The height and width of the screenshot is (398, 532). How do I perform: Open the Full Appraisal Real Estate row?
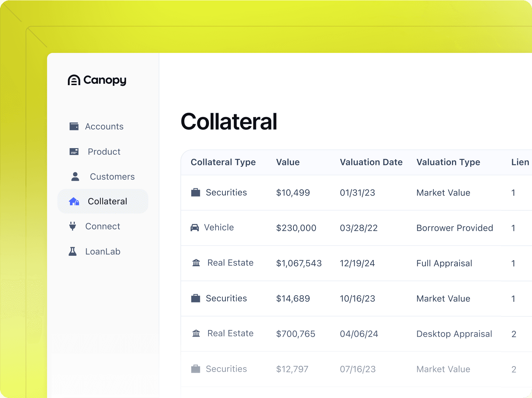[x=346, y=263]
